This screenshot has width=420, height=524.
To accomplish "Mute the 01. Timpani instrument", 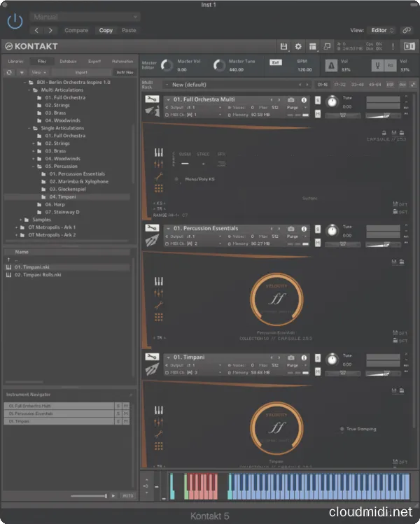I will click(318, 371).
